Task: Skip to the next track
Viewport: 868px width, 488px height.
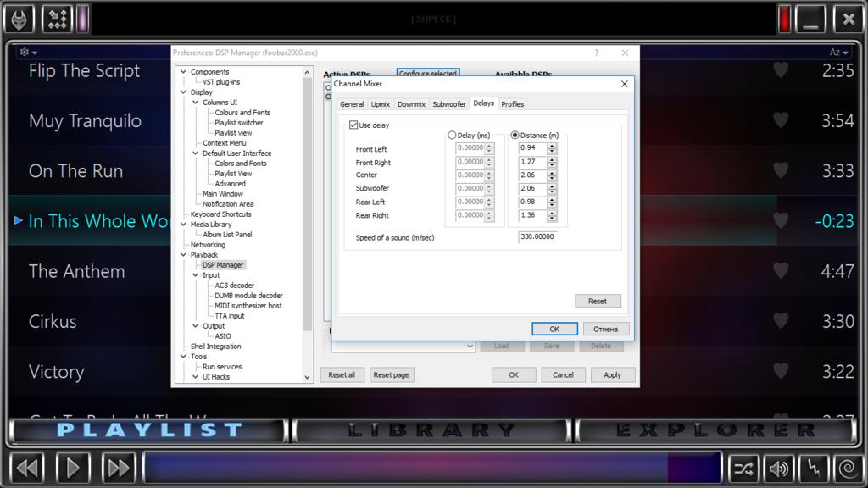Action: coord(119,468)
